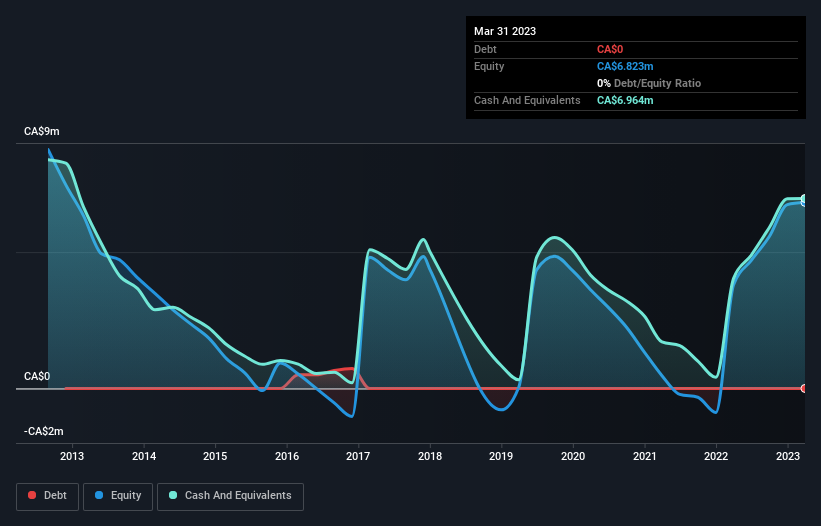Click the CA$0 y-axis label
This screenshot has height=526, width=821.
point(37,376)
